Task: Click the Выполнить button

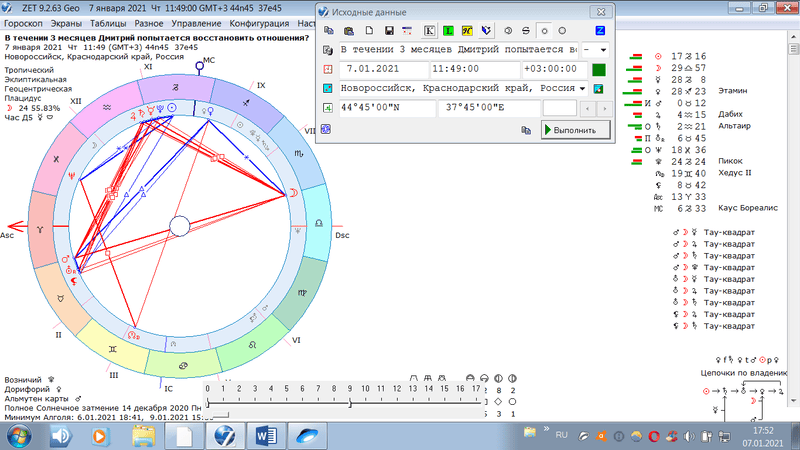Action: click(x=574, y=130)
